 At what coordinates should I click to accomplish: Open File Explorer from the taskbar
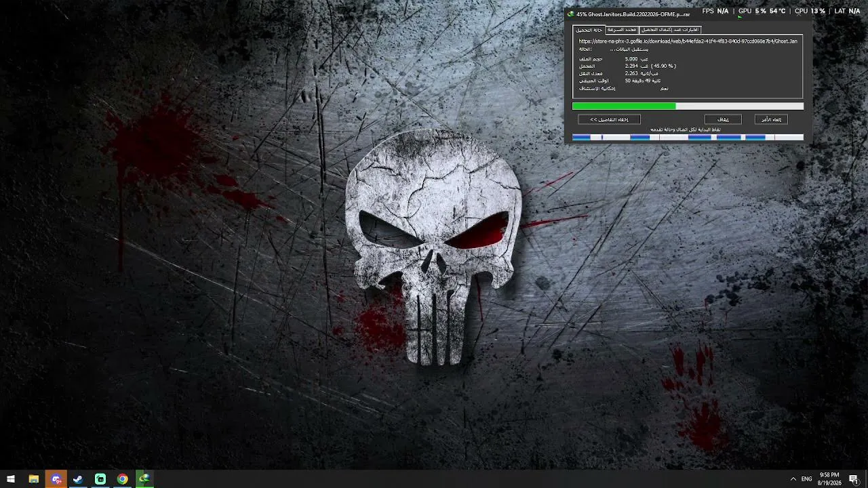tap(33, 479)
